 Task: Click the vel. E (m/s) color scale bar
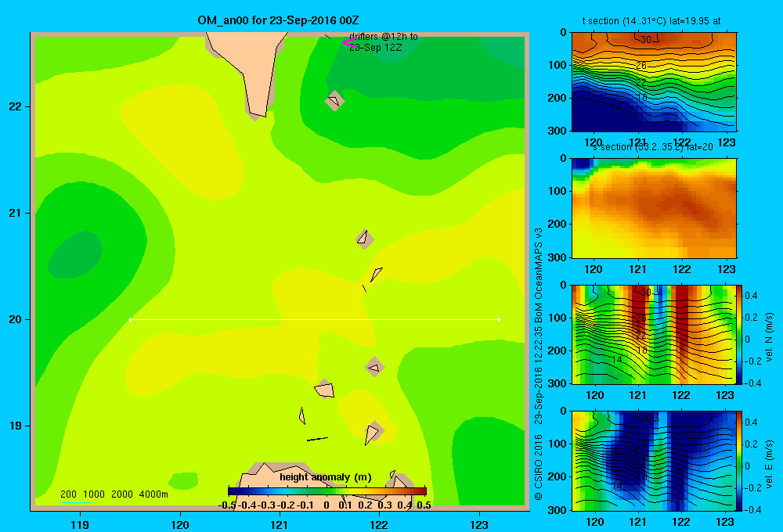coord(740,461)
